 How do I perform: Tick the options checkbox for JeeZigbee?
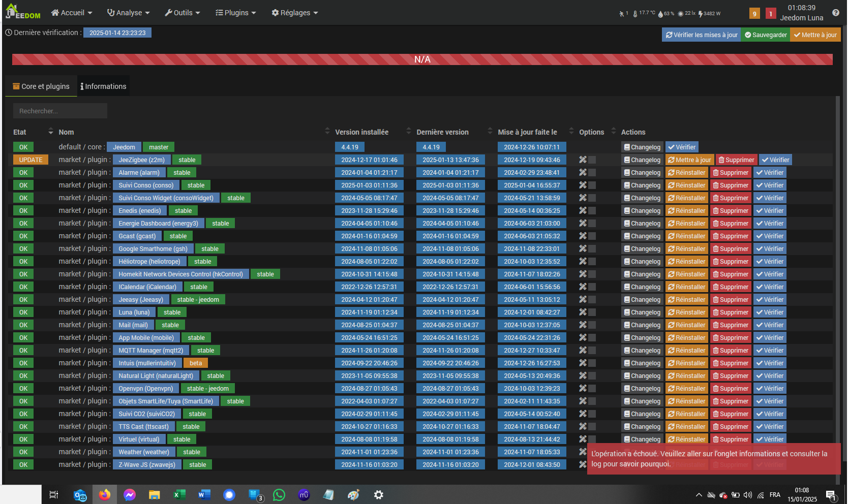pyautogui.click(x=592, y=160)
